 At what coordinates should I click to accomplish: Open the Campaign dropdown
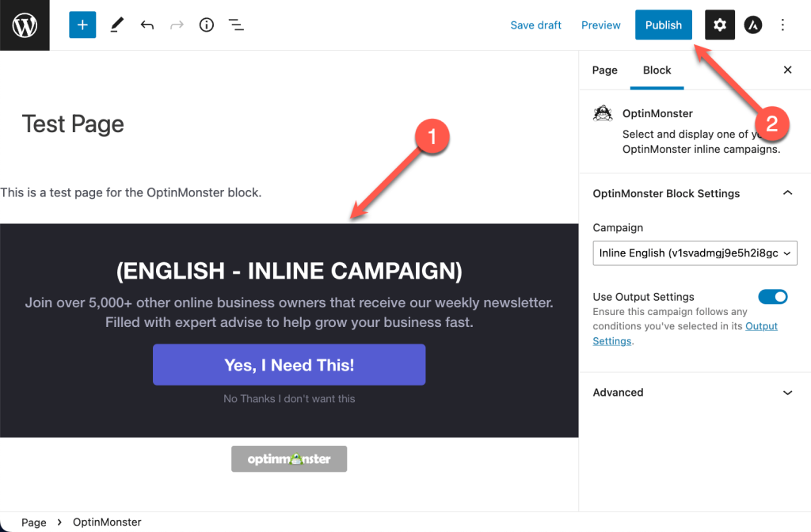coord(695,253)
